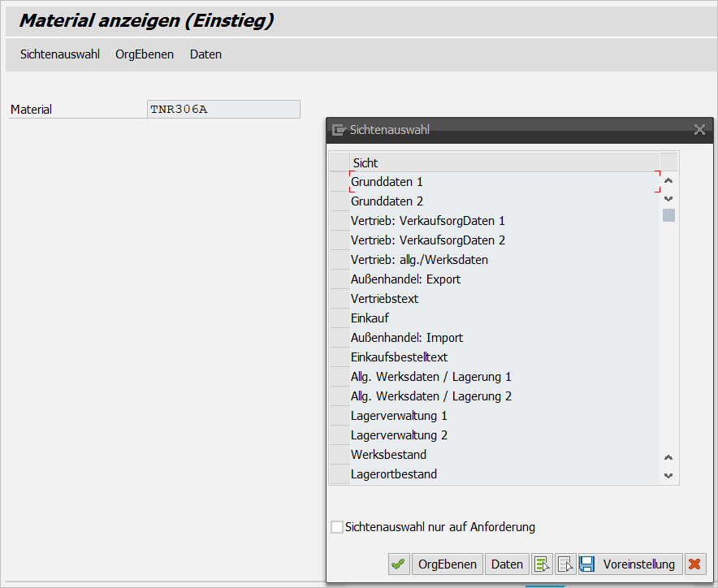
Task: Open the Sichtenauswahl menu
Action: point(60,54)
